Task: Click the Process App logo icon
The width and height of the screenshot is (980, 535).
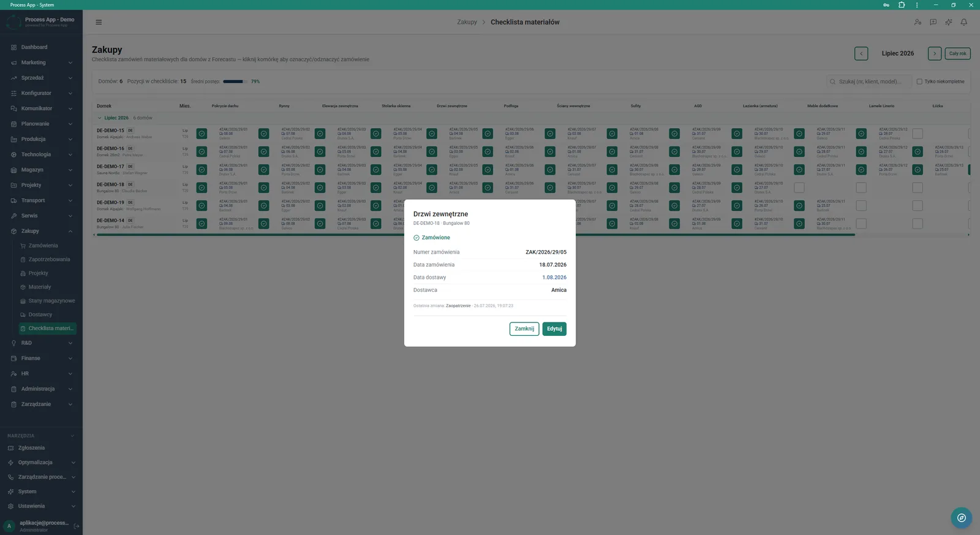Action: (13, 22)
